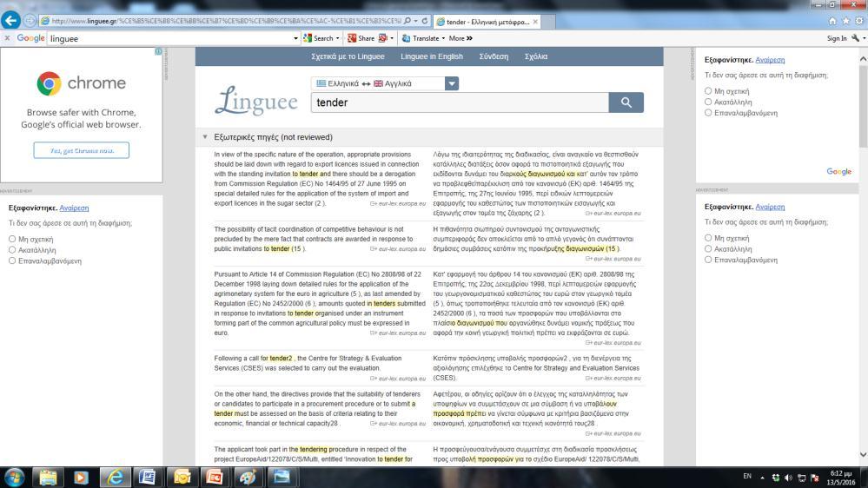This screenshot has width=868, height=488.
Task: Click 'Αναίρεση' link in top right panel
Action: pos(770,60)
